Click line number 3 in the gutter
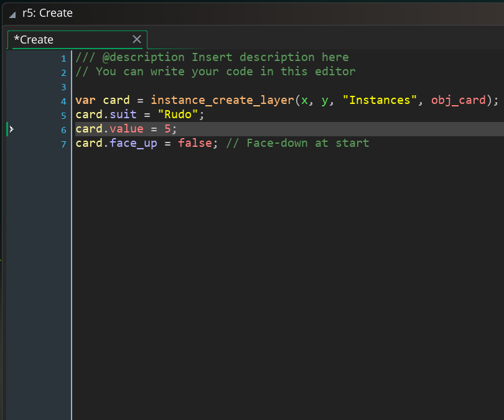 [x=63, y=87]
